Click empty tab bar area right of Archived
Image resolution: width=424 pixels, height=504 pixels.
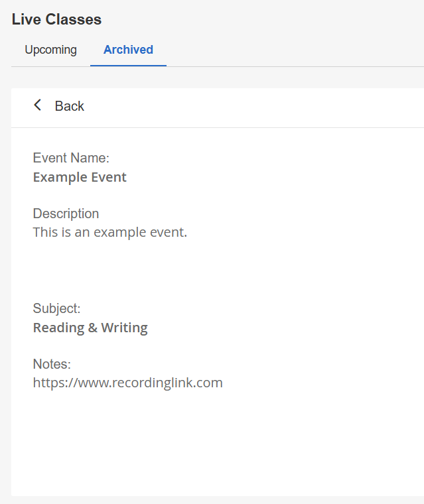[x=292, y=50]
